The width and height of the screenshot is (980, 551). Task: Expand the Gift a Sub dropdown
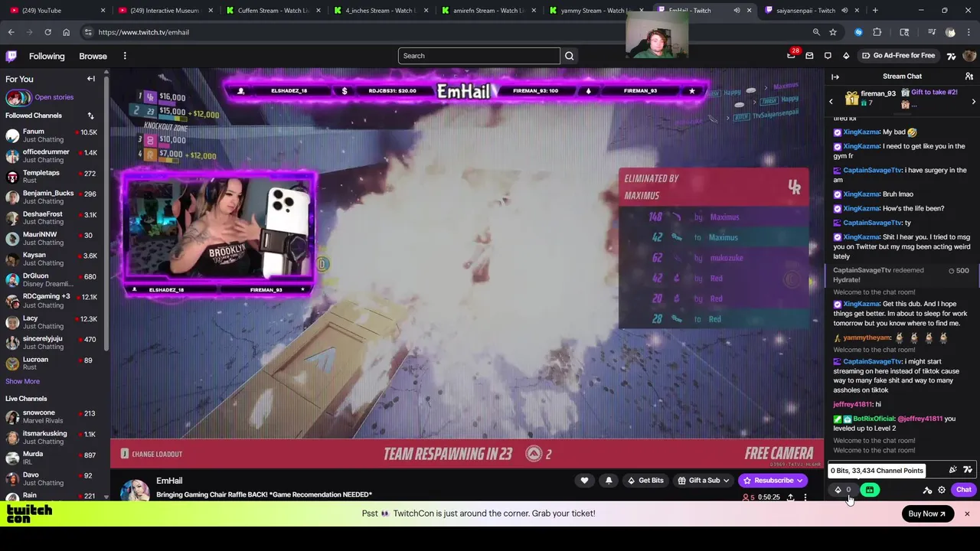[x=704, y=481]
